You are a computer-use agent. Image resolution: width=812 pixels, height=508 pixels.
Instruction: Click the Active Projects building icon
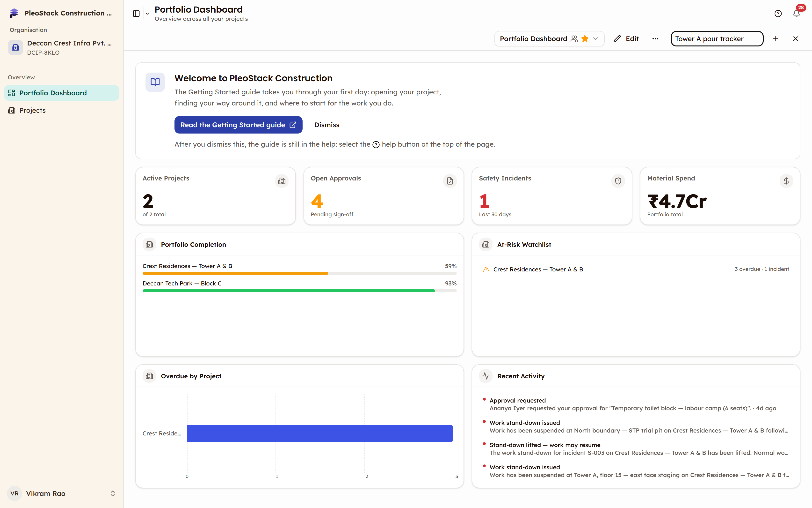coord(282,181)
